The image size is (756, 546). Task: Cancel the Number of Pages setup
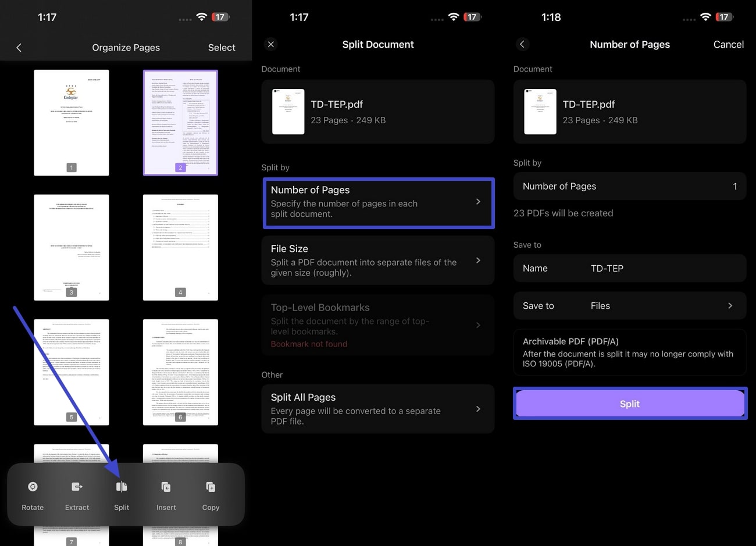click(x=728, y=44)
